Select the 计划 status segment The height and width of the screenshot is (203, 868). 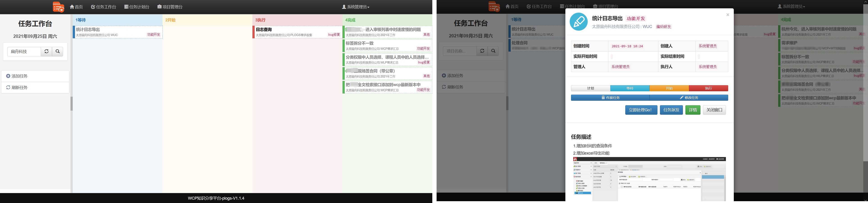[590, 88]
